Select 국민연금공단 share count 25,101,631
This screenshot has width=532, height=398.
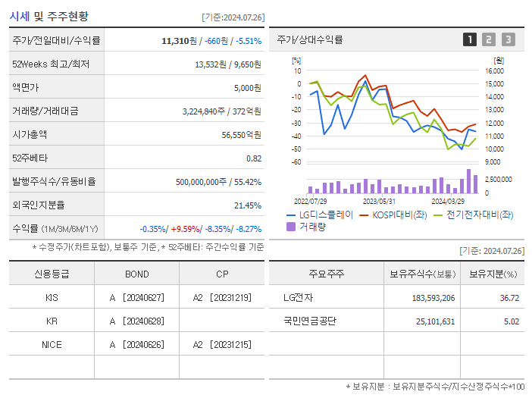pyautogui.click(x=435, y=321)
